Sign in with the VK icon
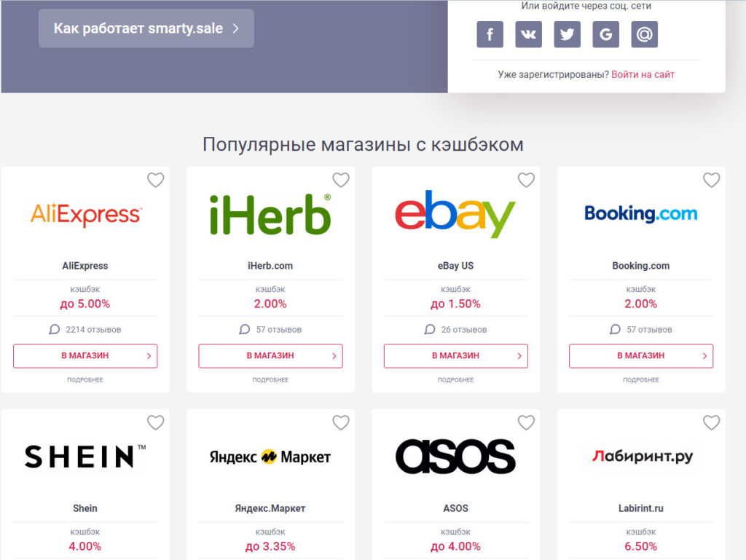 click(x=528, y=34)
